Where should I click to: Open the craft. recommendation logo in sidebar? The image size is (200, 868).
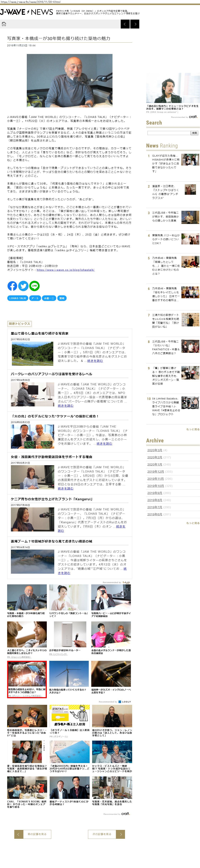point(193,117)
